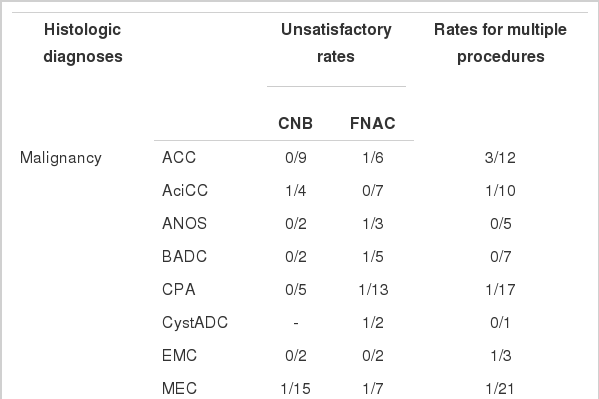The image size is (599, 399).
Task: Click the Malignancy row label
Action: click(61, 158)
